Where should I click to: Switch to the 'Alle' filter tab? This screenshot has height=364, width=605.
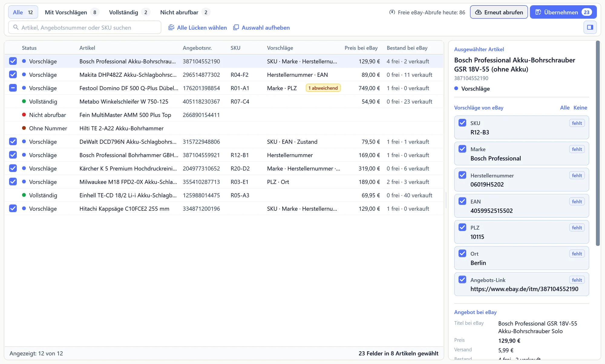point(23,12)
